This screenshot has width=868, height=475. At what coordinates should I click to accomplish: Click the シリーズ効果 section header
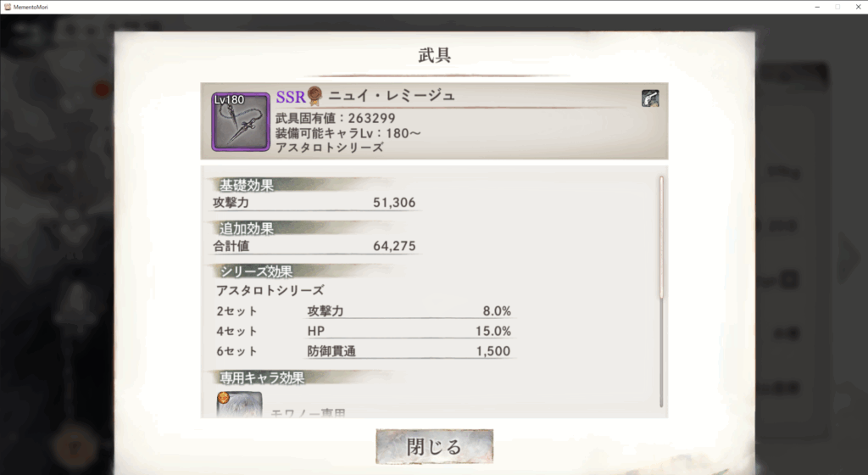(x=256, y=271)
